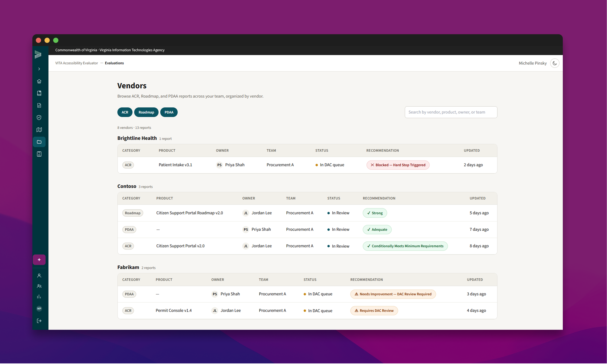Image resolution: width=607 pixels, height=364 pixels.
Task: Toggle the ACR filter chip
Action: 125,112
